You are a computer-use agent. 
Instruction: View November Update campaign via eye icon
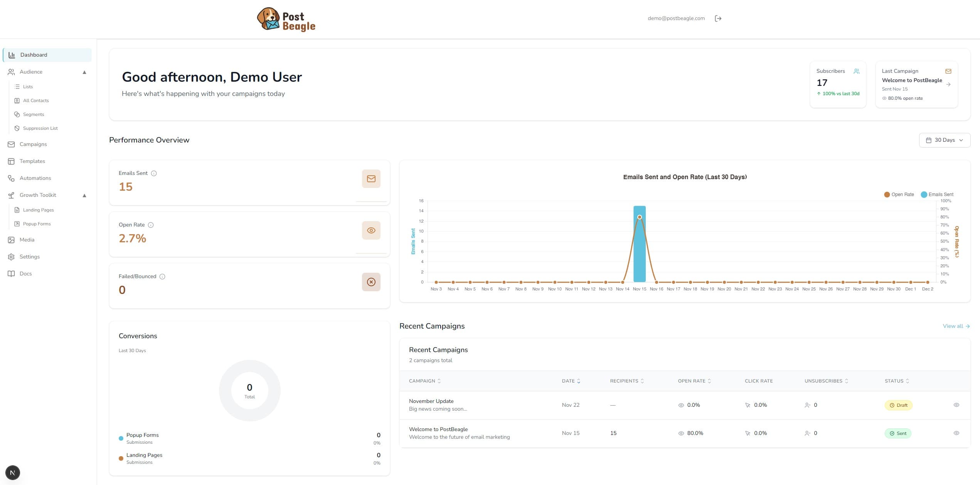tap(956, 405)
